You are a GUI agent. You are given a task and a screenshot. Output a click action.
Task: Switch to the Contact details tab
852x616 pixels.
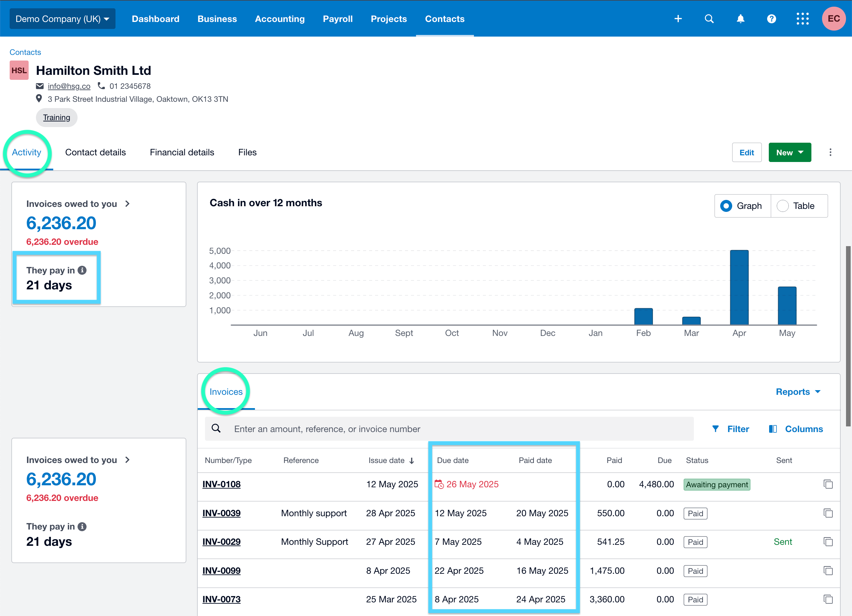96,152
